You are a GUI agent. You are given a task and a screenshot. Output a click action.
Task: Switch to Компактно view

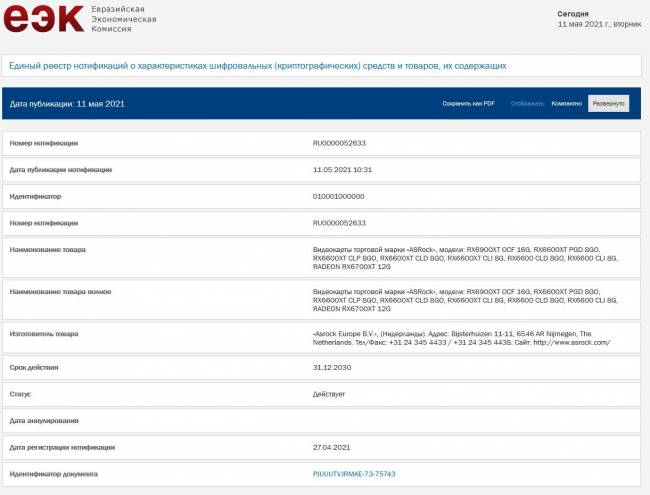(566, 103)
